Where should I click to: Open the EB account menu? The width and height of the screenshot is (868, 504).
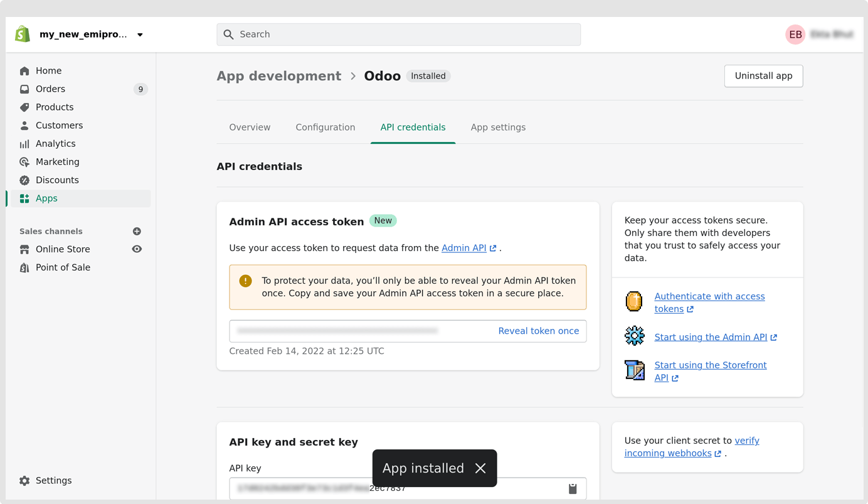tap(795, 35)
